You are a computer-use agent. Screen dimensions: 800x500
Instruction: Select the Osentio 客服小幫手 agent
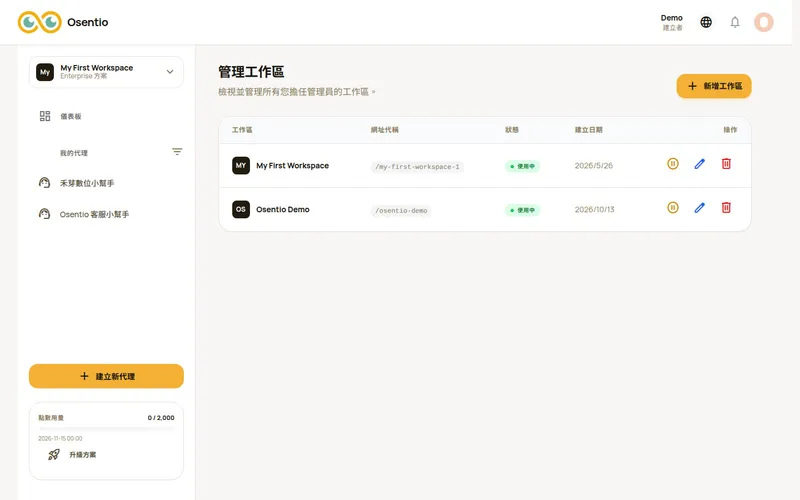tap(106, 214)
